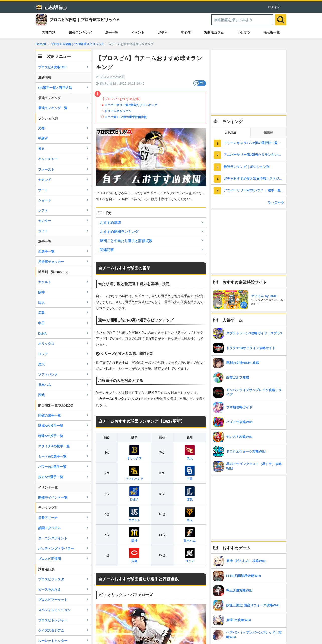This screenshot has width=322, height=644.
Task: Click the FFBE幻影戦争 game icon
Action: [218, 576]
